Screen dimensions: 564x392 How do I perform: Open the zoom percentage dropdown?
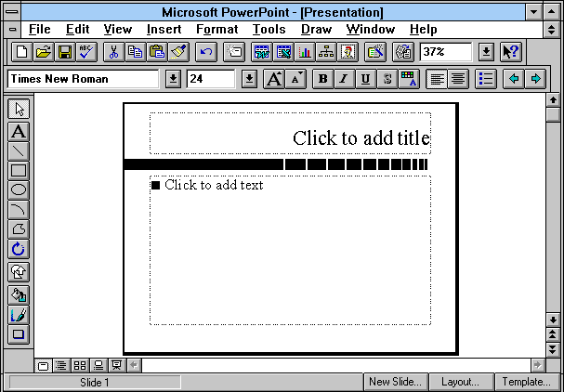[x=485, y=52]
